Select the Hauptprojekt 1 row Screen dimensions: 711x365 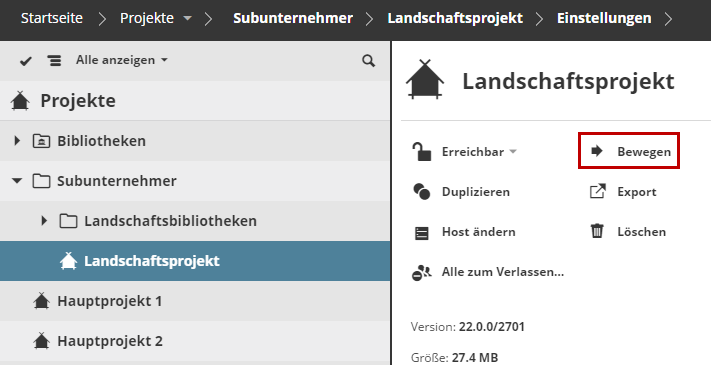pyautogui.click(x=195, y=301)
